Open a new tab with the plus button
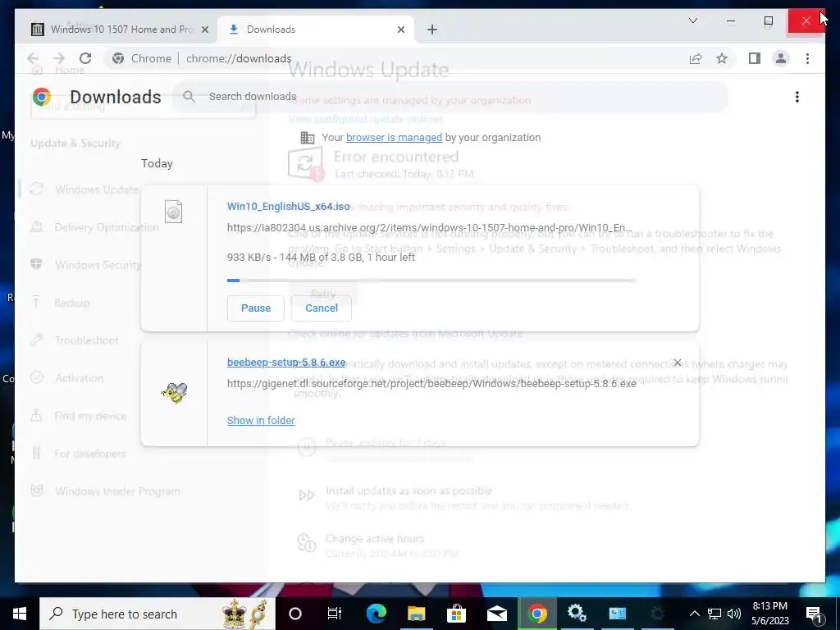840x630 pixels. (x=432, y=30)
